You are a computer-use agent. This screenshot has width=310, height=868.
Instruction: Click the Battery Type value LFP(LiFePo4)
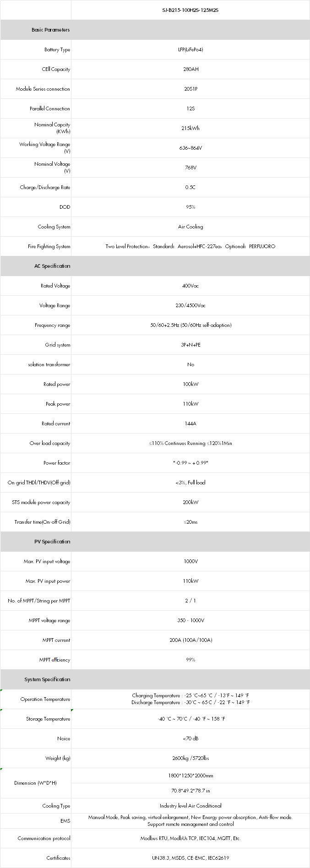[190, 49]
